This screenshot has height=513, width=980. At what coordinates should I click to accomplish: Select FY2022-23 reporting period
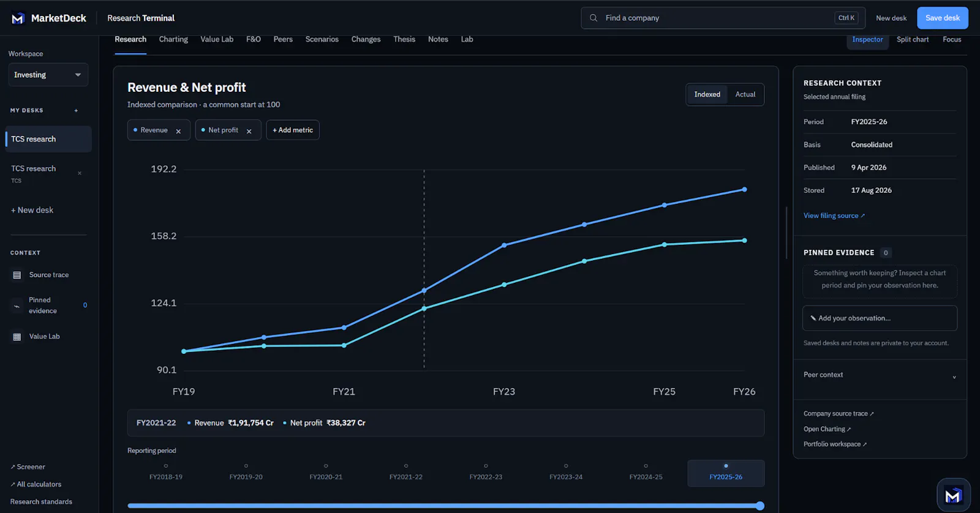486,473
